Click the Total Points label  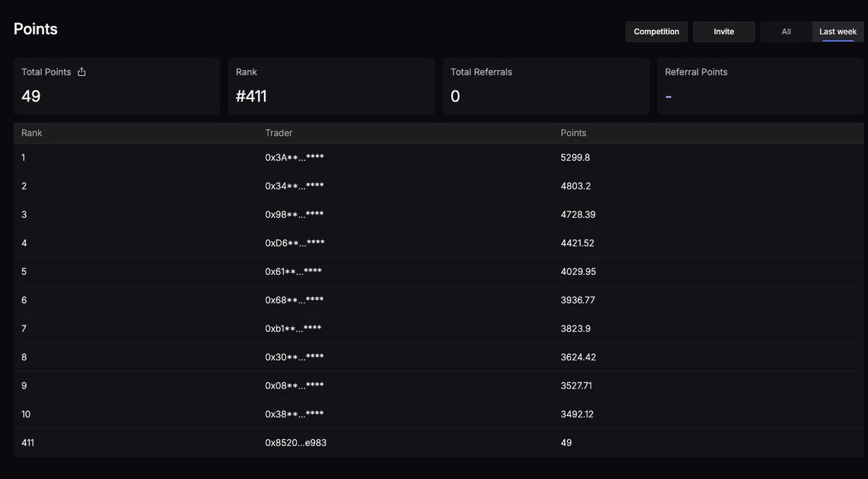[46, 72]
